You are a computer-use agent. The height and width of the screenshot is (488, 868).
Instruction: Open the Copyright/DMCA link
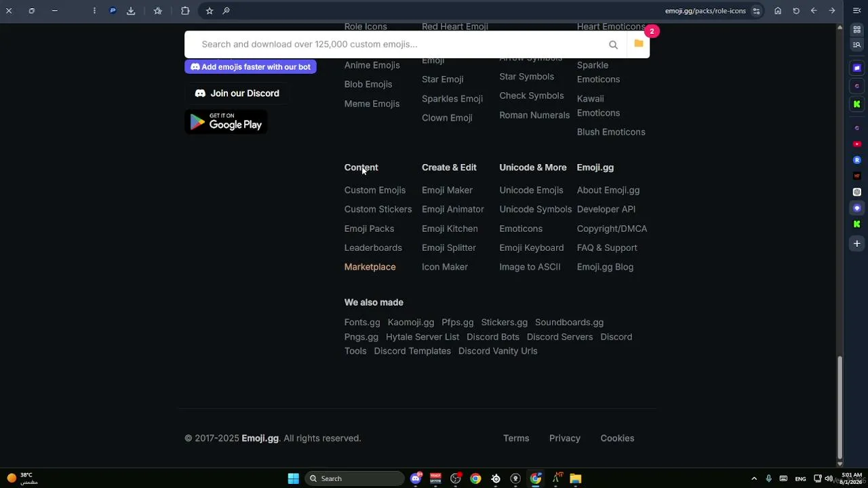click(612, 229)
